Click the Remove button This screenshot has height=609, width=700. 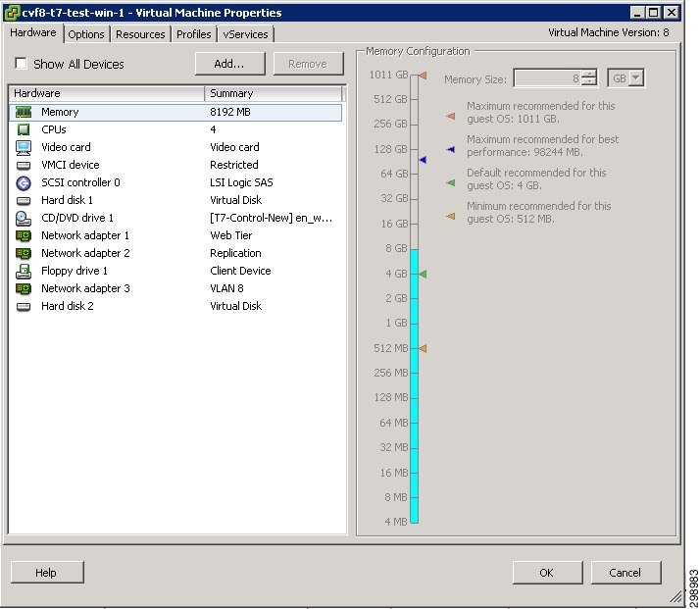[x=308, y=64]
